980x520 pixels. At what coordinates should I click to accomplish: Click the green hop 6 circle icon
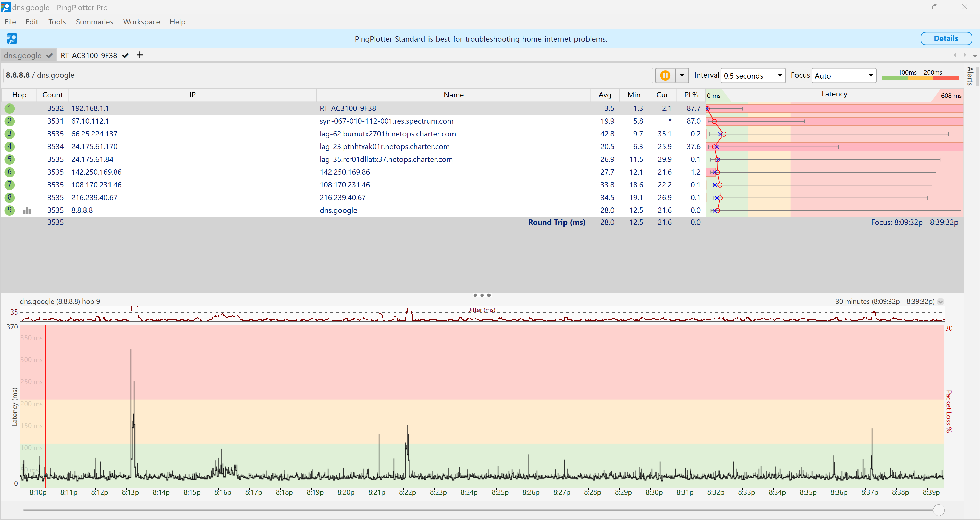pos(9,172)
